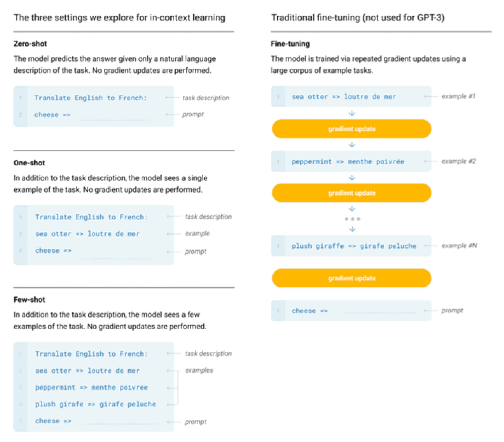This screenshot has height=442, width=504.
Task: Click the arrow beside Zero-shot task description label
Action: [173, 98]
